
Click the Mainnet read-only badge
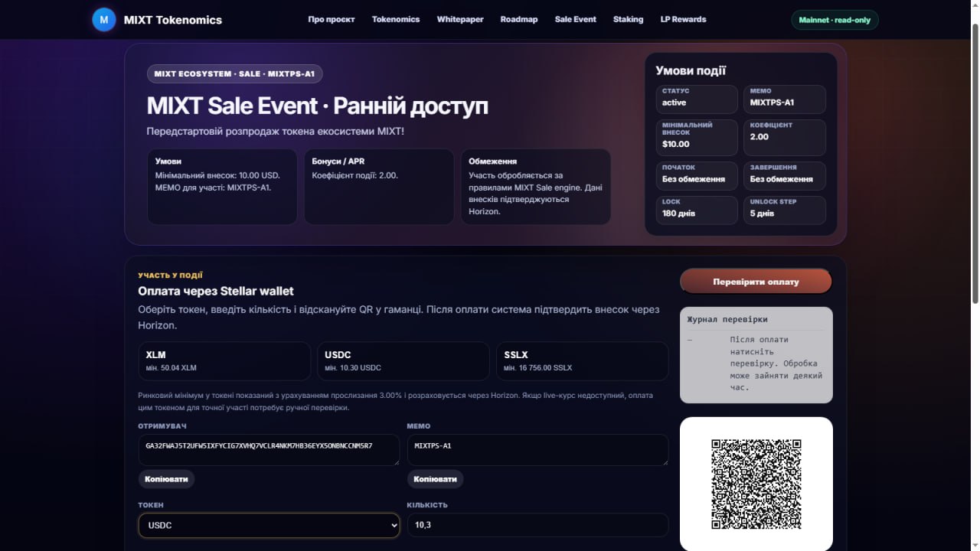coord(835,20)
